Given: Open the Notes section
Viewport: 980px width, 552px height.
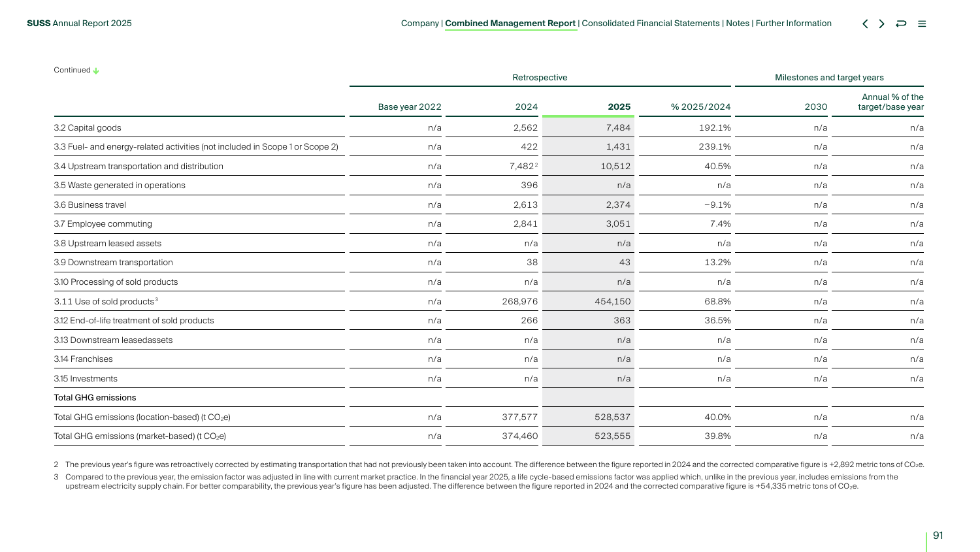Looking at the screenshot, I should click(x=738, y=24).
